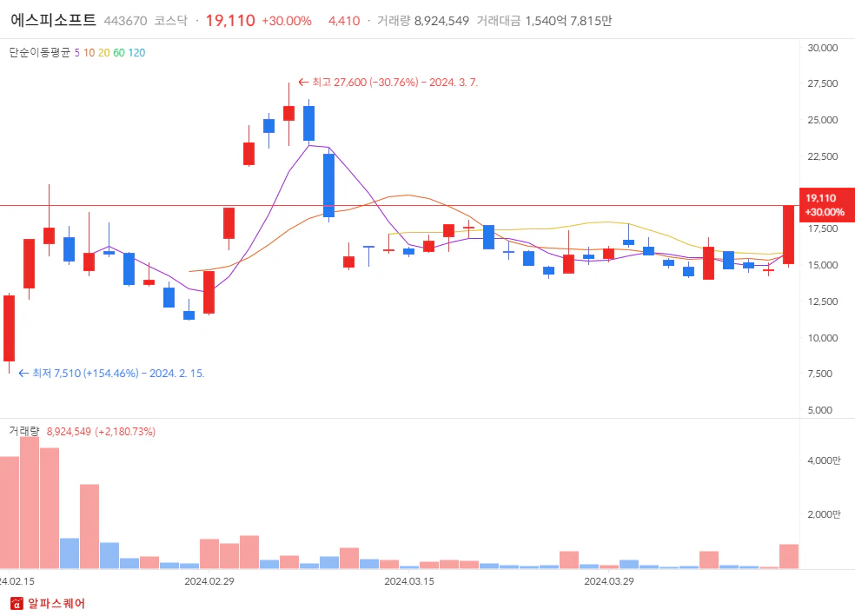Click the stock code 443670
This screenshot has height=616, width=855.
[x=125, y=21]
